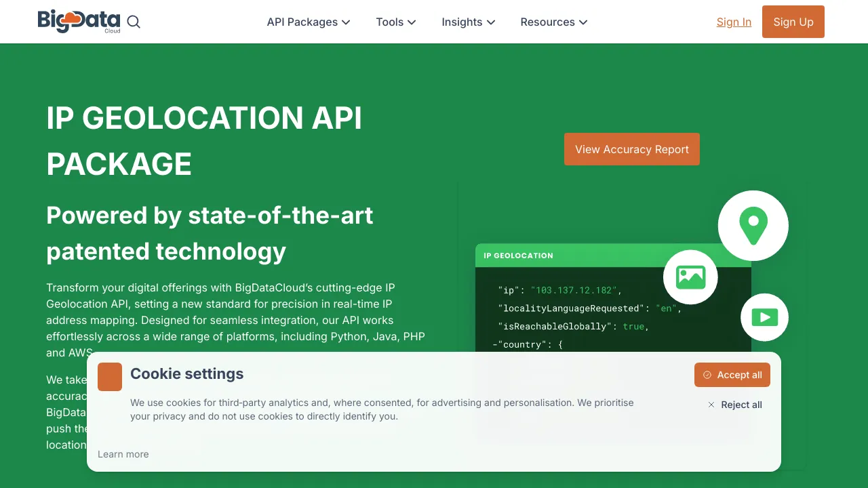This screenshot has height=488, width=868.
Task: Follow the Learn more cookie link
Action: (123, 454)
